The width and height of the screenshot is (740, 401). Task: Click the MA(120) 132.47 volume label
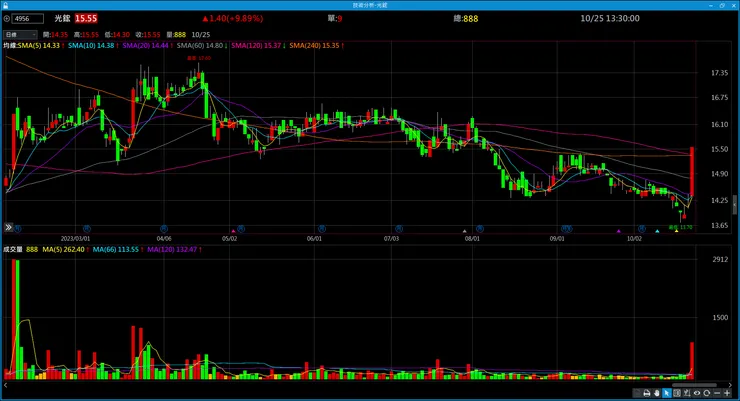click(x=172, y=249)
